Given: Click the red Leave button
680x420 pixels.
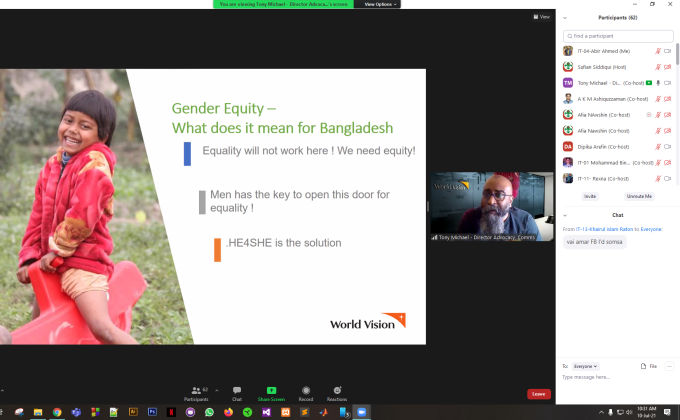Looking at the screenshot, I should [539, 394].
